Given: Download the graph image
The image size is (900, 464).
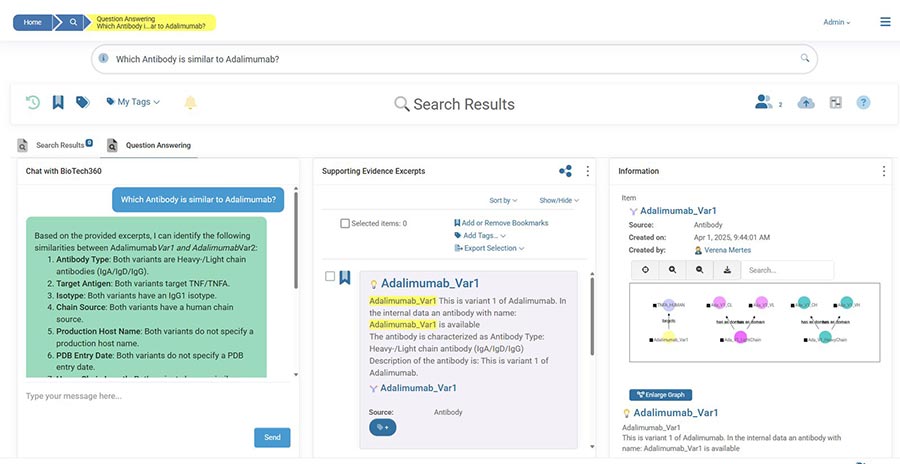Looking at the screenshot, I should tap(727, 270).
